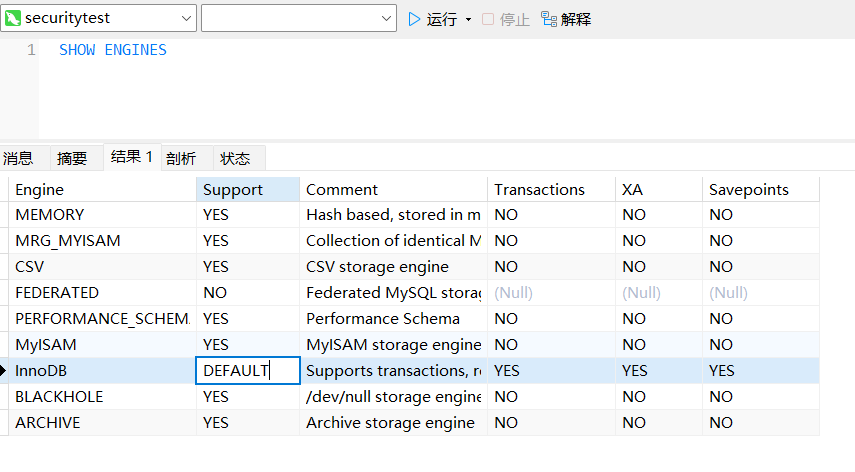This screenshot has height=472, width=855.
Task: Click the current row arrow beside InnoDB
Action: click(4, 371)
